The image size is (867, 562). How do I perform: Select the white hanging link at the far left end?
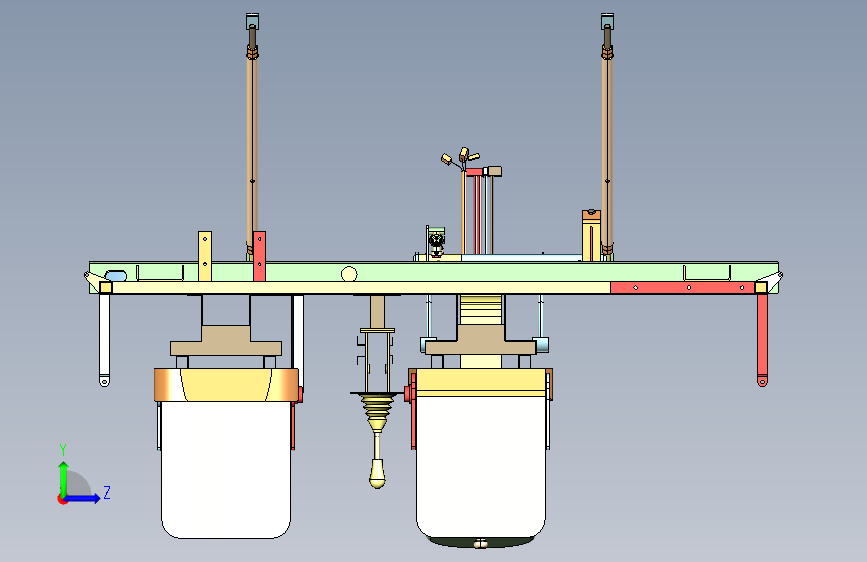point(105,340)
